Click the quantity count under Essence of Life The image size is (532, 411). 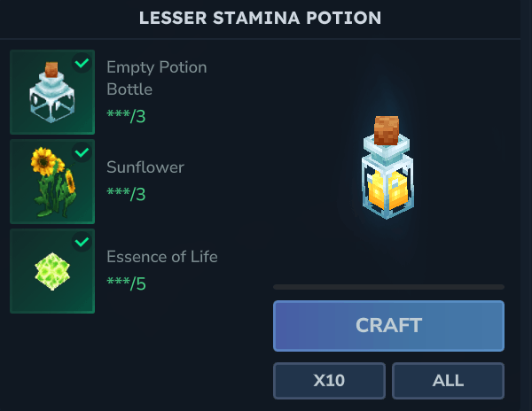point(125,283)
